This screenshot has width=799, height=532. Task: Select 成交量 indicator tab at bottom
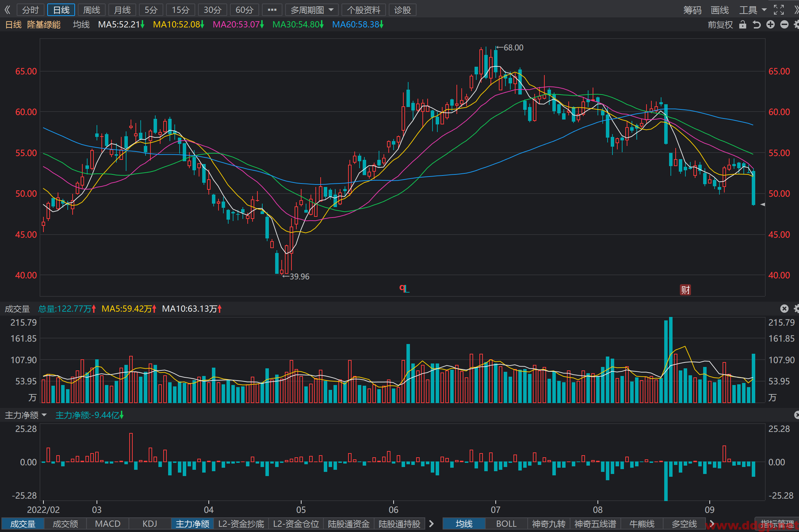(23, 524)
